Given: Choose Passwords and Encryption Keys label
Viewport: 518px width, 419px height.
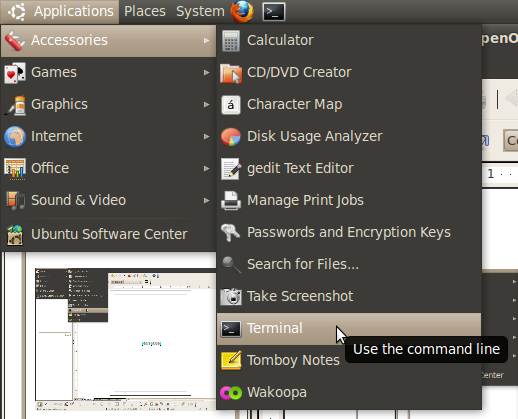Looking at the screenshot, I should tap(349, 232).
